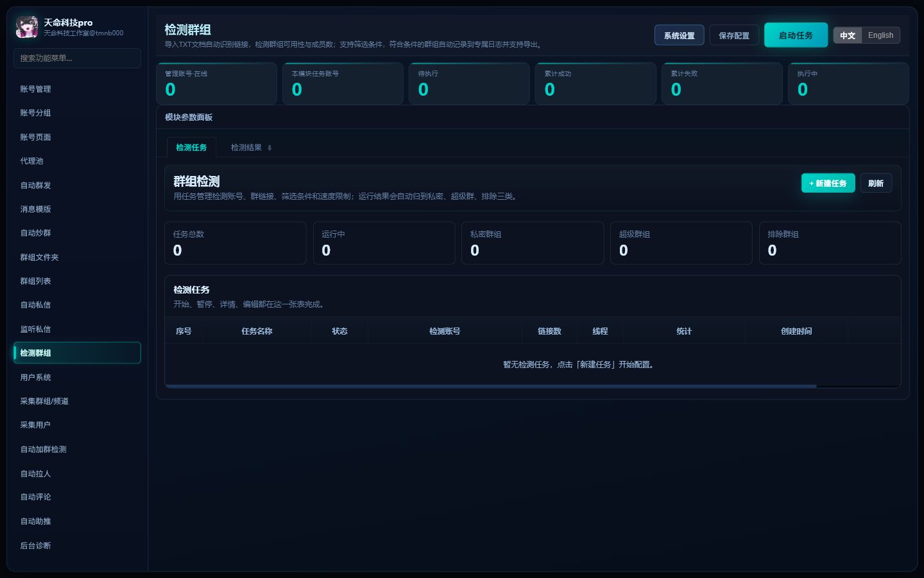Click the download arrow beside 检测结果
The image size is (924, 578).
coord(269,148)
